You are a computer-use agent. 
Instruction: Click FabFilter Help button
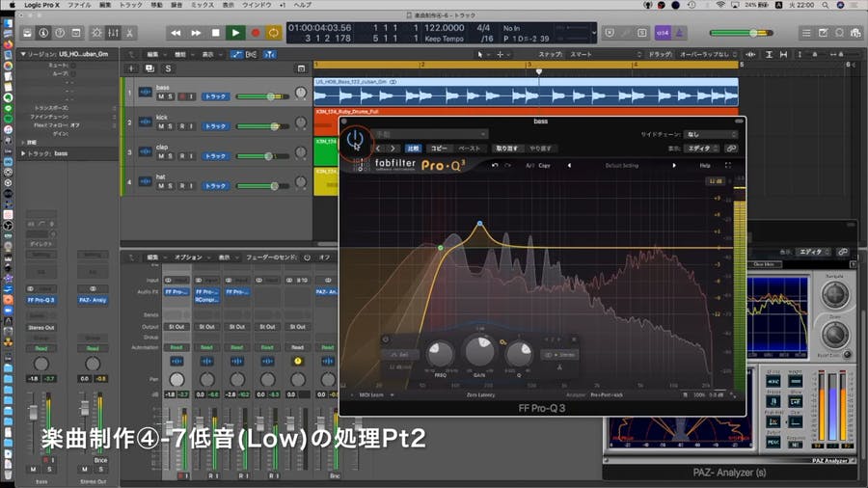coord(705,166)
